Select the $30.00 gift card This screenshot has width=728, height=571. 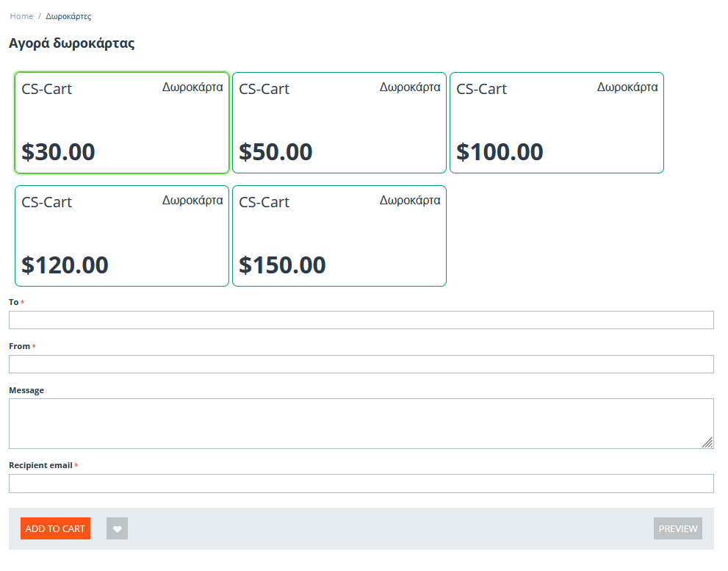click(122, 123)
